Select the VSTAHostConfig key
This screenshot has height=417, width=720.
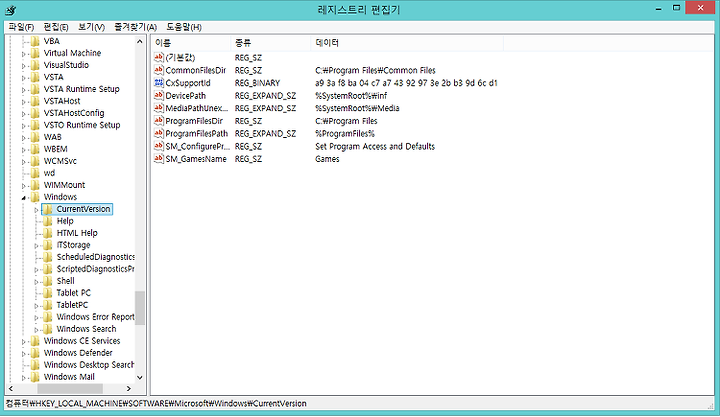click(x=74, y=113)
